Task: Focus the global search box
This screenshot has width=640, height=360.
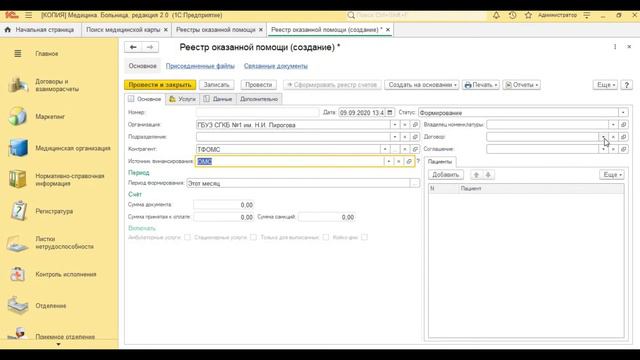Action: click(416, 15)
